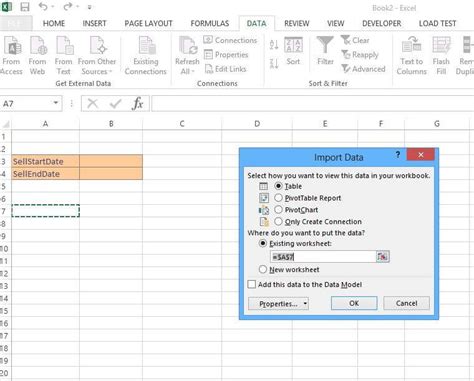Click the Save icon in the quick access toolbar
474x381 pixels.
coord(25,7)
